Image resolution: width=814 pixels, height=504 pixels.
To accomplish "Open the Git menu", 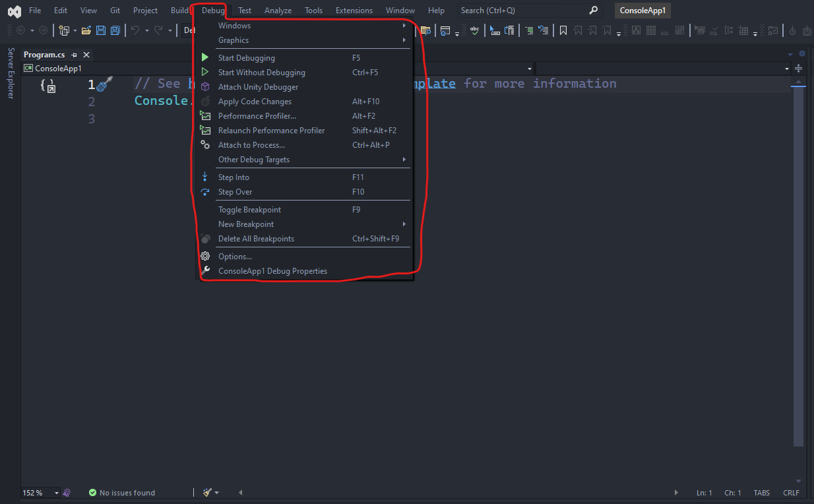I will (115, 11).
